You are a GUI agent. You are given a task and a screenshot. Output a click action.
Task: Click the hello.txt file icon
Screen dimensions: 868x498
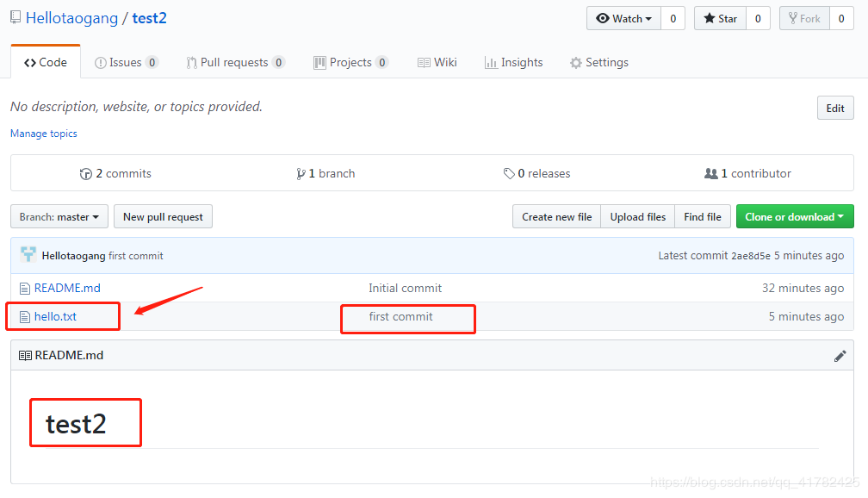25,317
